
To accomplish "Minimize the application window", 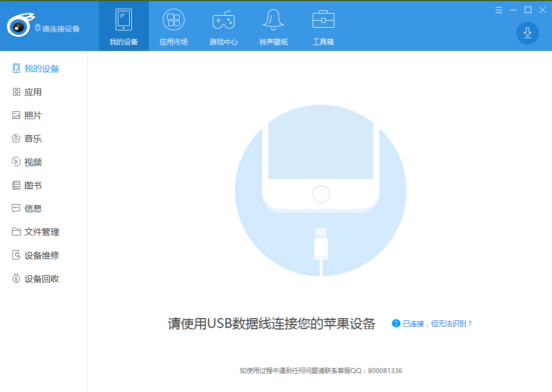I will click(513, 10).
